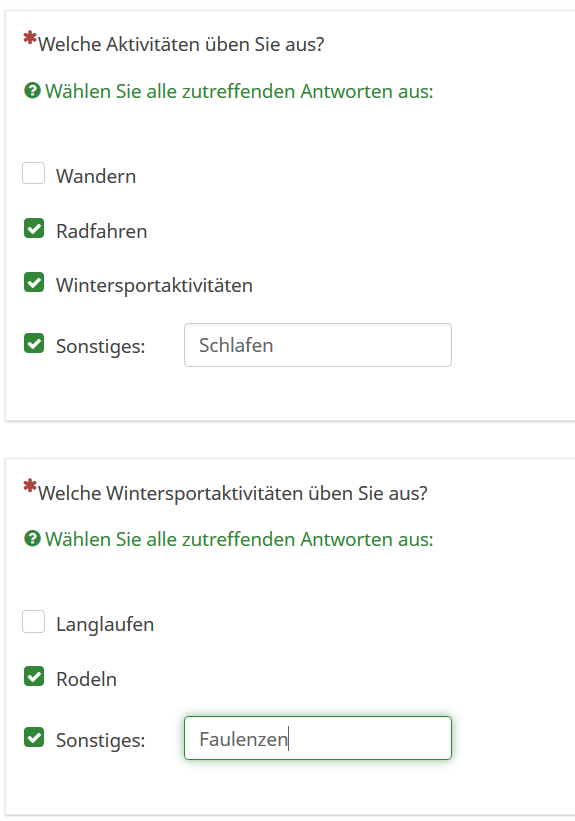Tick the Langlaufen checkbox
This screenshot has height=821, width=575.
(x=34, y=622)
